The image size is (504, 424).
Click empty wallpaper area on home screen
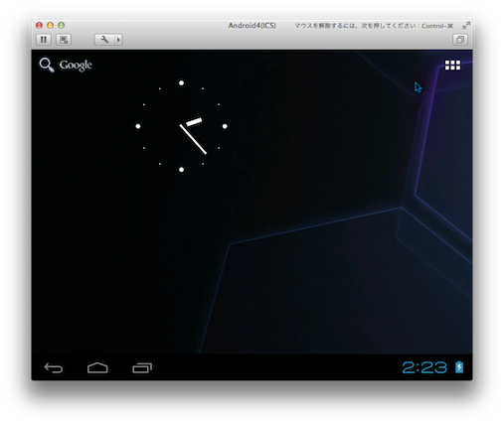pos(298,149)
